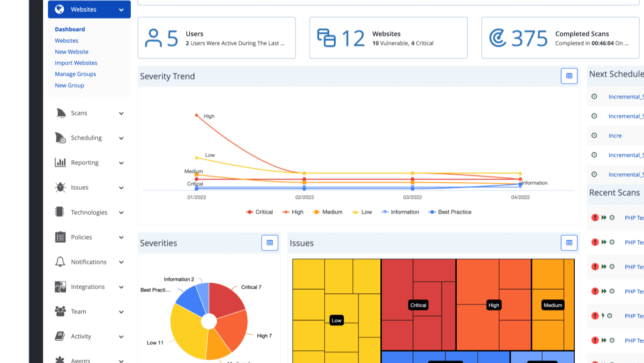
Task: Open the Websites submenu link under Dashboard
Action: point(66,41)
